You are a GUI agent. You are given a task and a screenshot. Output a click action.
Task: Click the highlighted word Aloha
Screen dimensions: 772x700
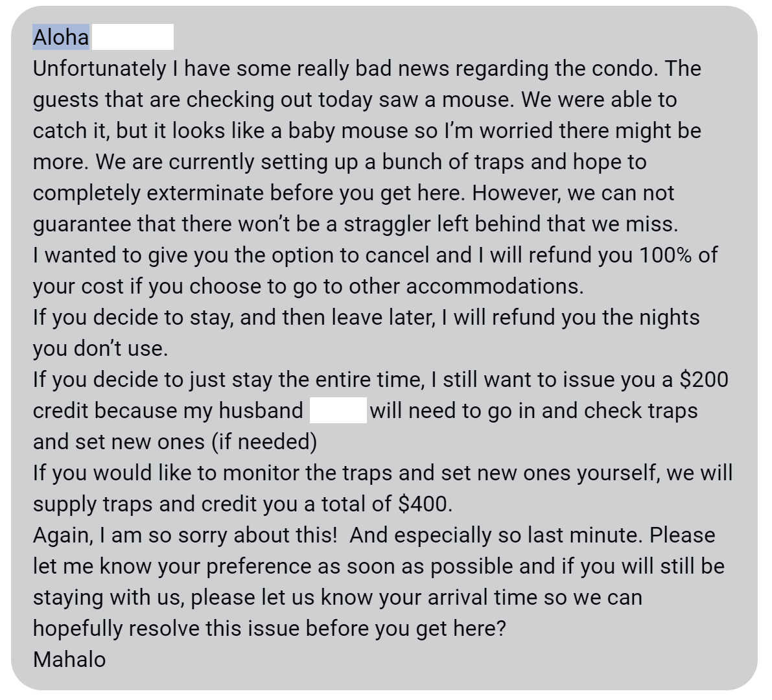coord(61,37)
